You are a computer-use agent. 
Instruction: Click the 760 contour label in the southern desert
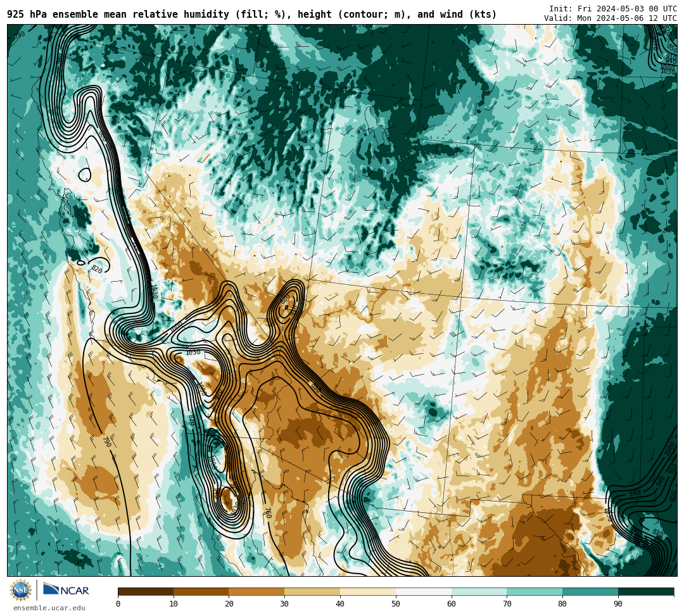click(x=268, y=513)
